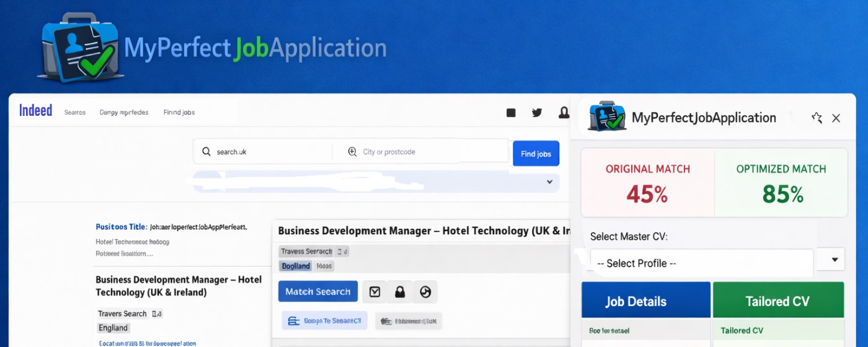Click the dropdown arrow beside Select Profile
Screen dimensions: 868x347
(835, 260)
